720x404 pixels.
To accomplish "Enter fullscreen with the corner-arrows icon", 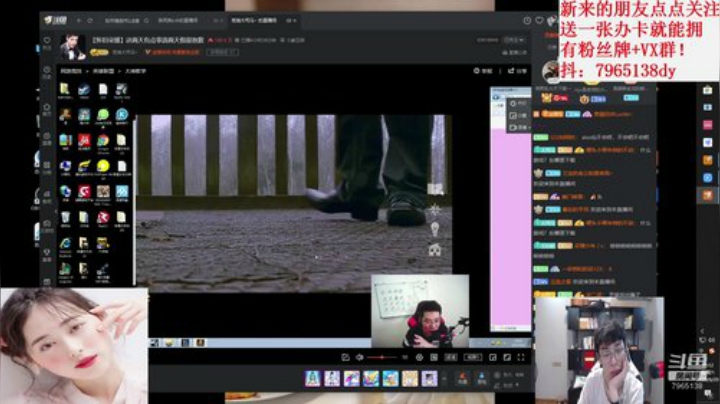I will pos(521,357).
